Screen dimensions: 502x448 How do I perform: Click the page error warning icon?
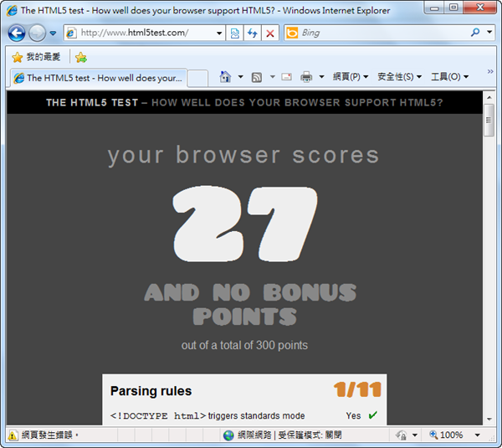pyautogui.click(x=13, y=435)
